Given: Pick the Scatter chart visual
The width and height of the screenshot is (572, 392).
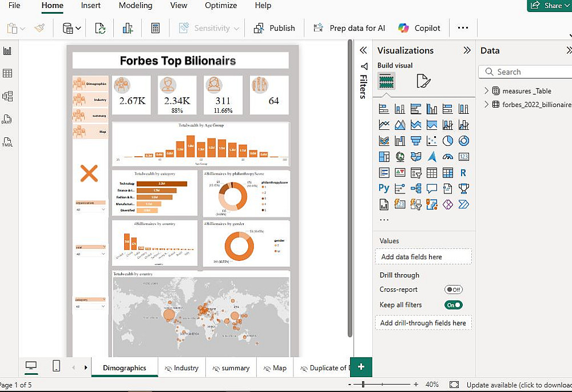Looking at the screenshot, I should click(432, 141).
